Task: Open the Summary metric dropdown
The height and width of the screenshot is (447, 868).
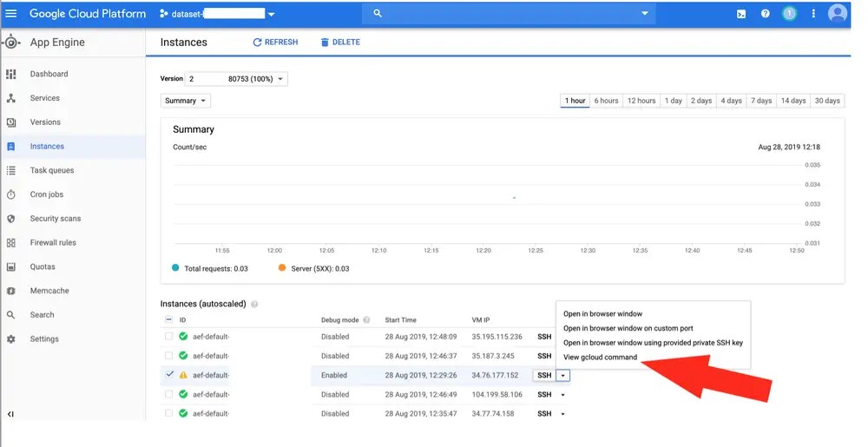Action: 186,101
